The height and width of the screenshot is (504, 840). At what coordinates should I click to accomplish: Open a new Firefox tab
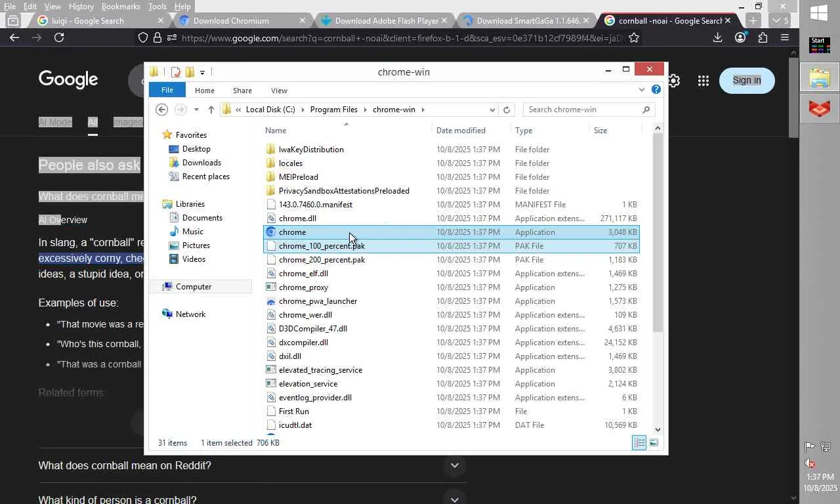753,20
